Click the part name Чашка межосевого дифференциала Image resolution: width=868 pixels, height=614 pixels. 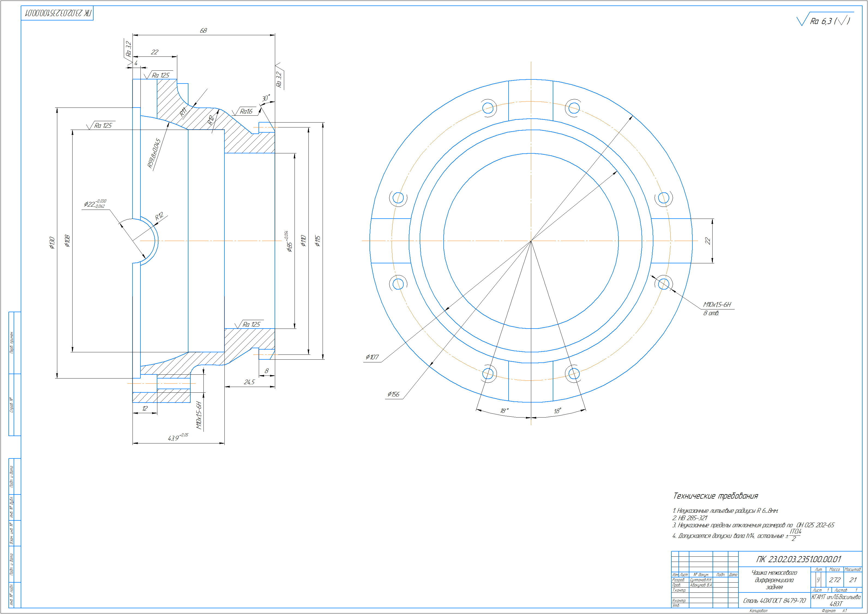[x=774, y=580]
